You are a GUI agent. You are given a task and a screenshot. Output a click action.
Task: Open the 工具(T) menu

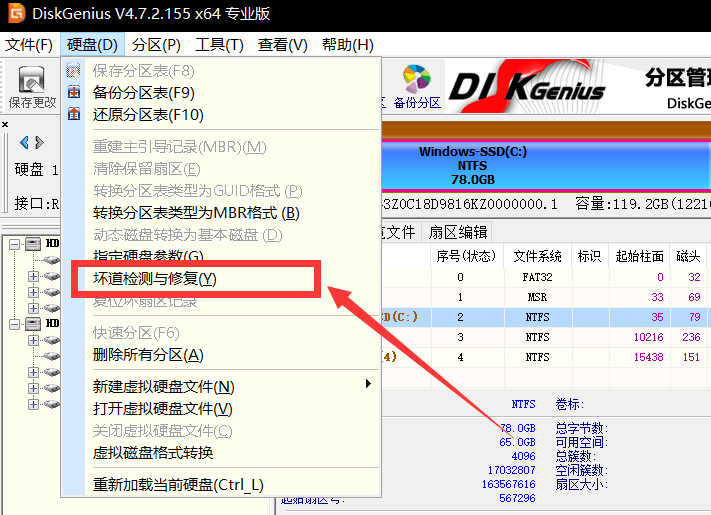coord(219,45)
